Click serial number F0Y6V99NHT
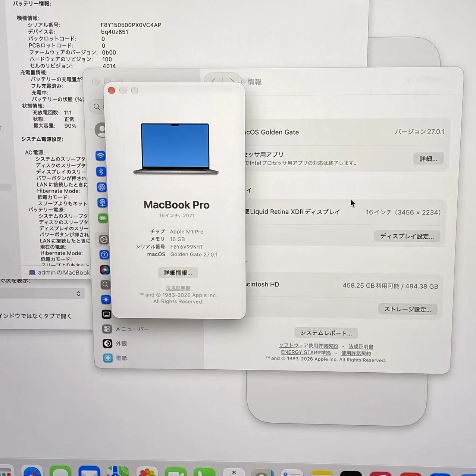 click(x=187, y=247)
